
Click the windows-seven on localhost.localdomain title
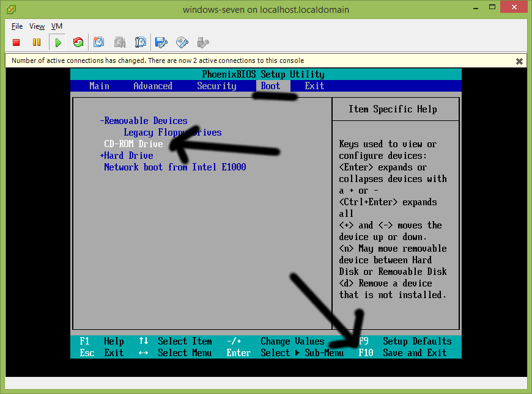266,10
